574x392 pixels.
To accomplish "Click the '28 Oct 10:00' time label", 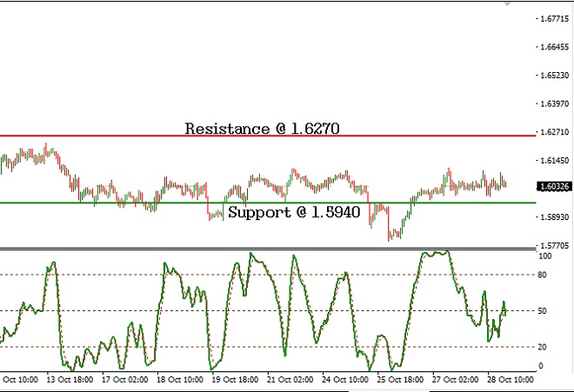I will tap(511, 380).
